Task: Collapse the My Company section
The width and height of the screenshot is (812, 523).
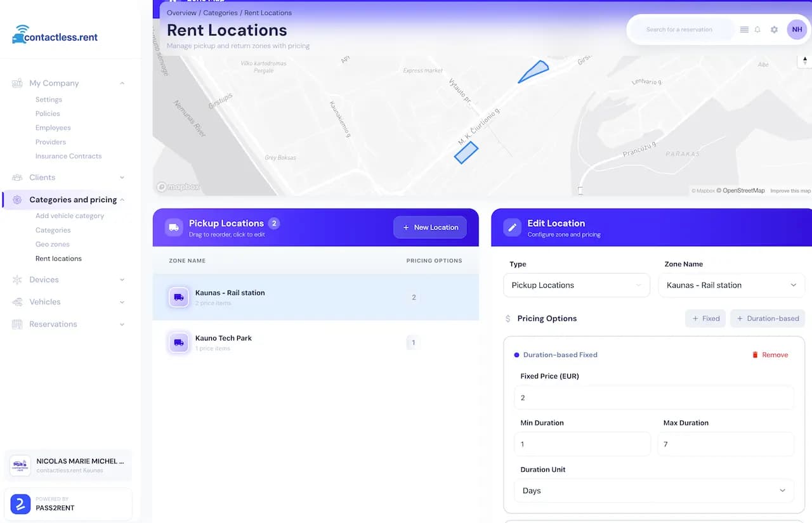Action: [x=122, y=83]
